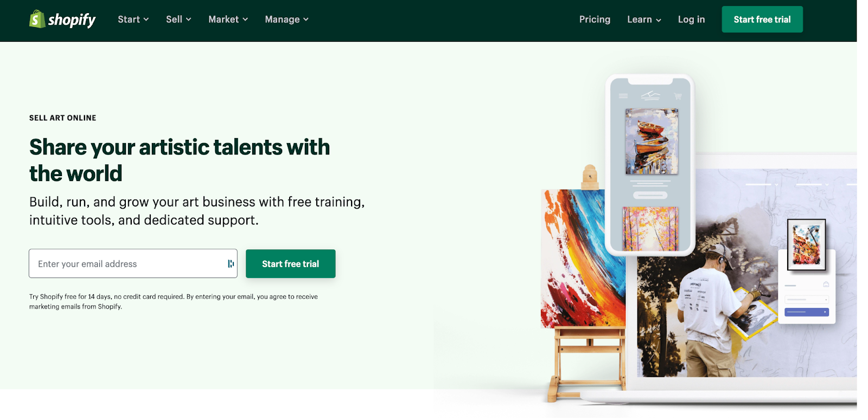Click the password manager icon in email field
868x420 pixels.
[231, 263]
